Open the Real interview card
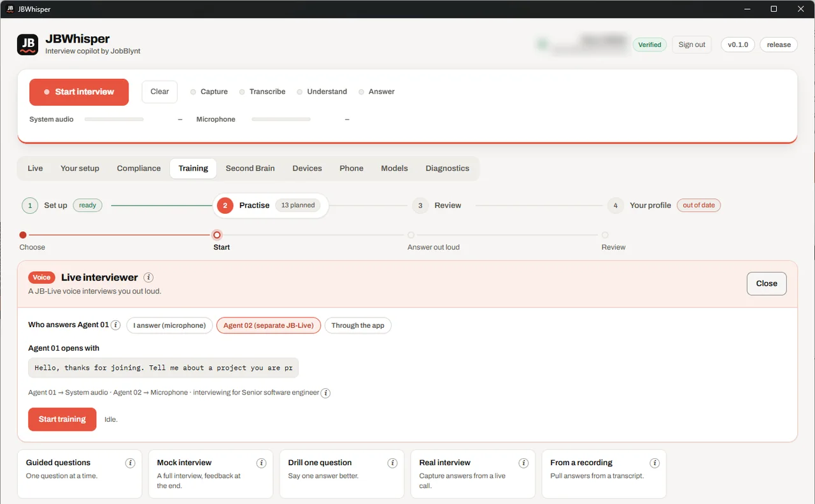The image size is (815, 504). (473, 474)
